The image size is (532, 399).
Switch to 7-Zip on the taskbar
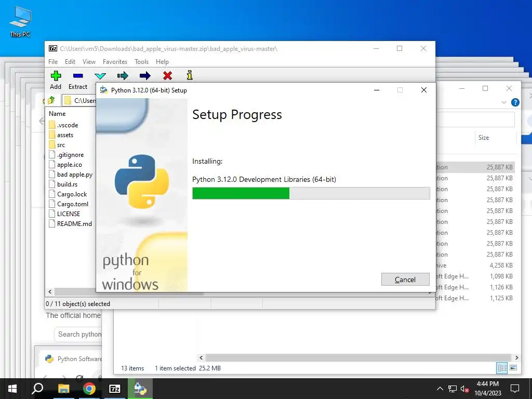[x=115, y=389]
